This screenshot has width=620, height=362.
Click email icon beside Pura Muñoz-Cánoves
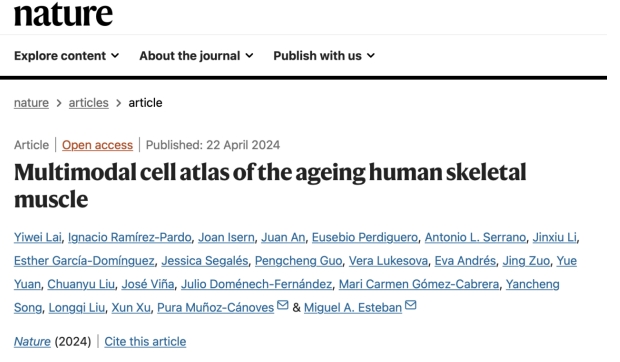pyautogui.click(x=282, y=305)
